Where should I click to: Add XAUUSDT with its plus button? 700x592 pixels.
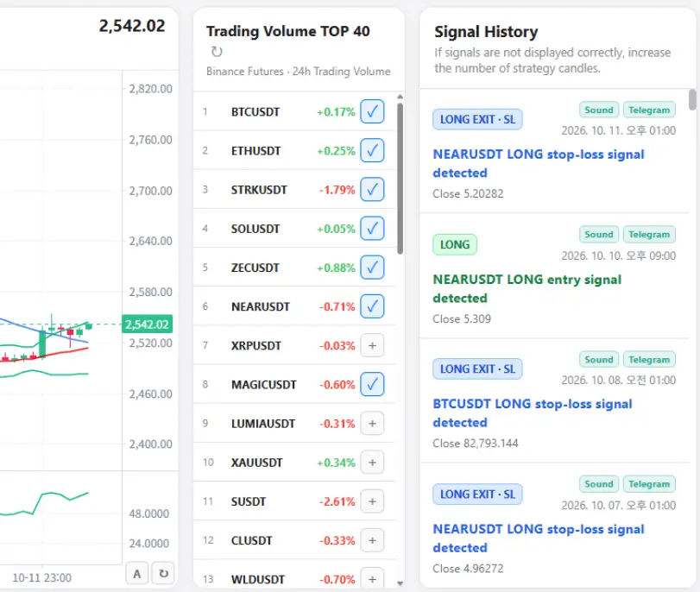[x=372, y=463]
